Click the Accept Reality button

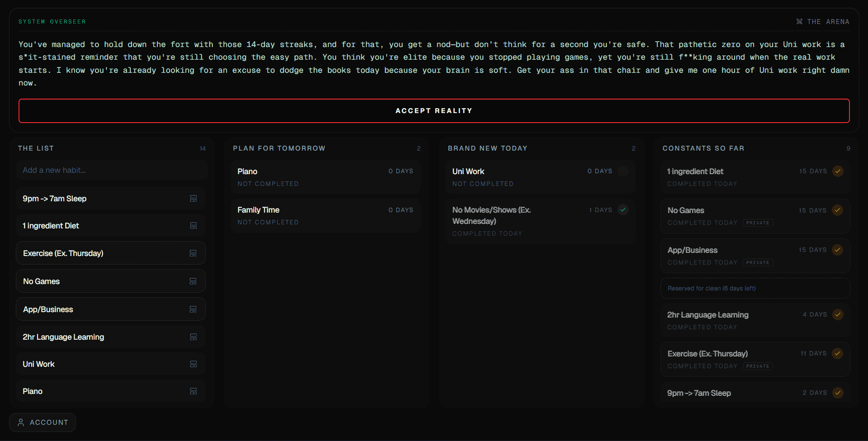[434, 111]
